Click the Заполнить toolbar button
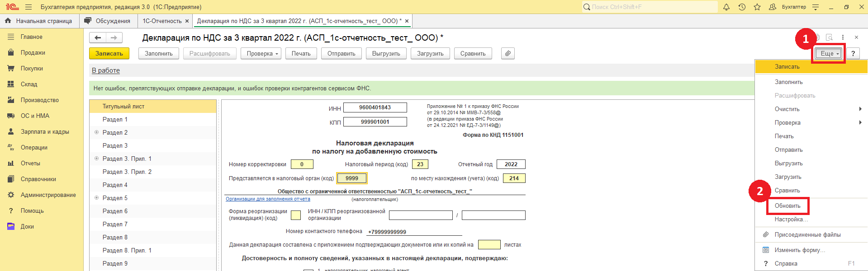868x271 pixels. [x=159, y=53]
